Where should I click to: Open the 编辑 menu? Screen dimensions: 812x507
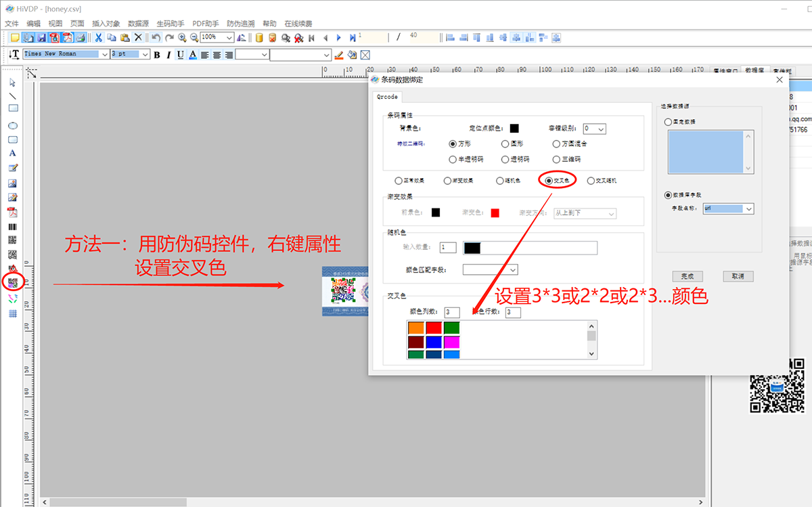pos(33,24)
